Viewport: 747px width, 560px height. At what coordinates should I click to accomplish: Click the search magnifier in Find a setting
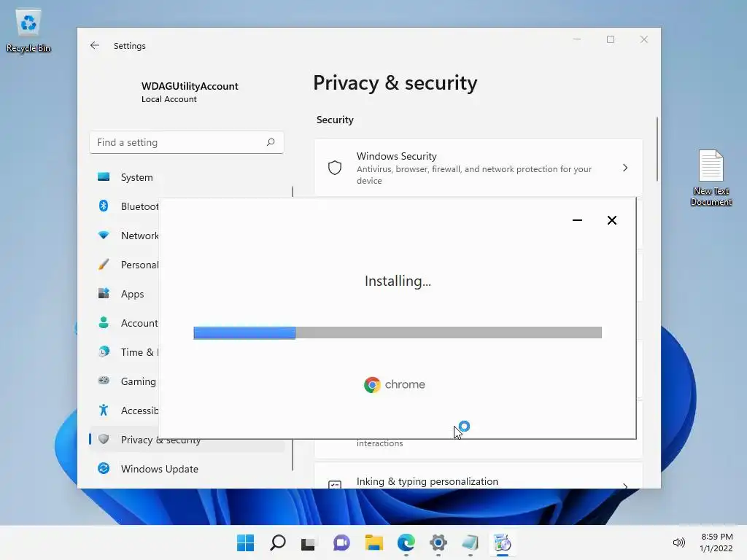(271, 142)
